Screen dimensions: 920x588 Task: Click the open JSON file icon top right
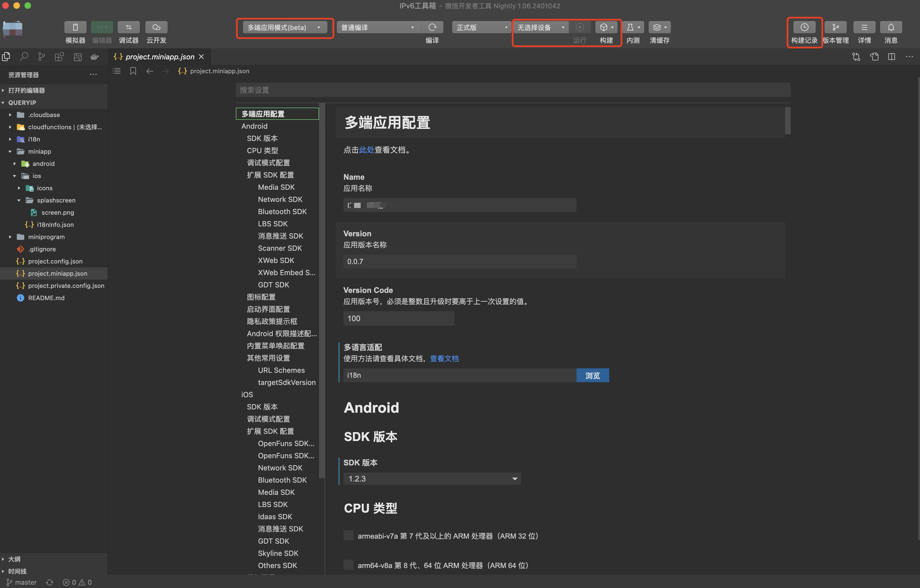tap(874, 57)
